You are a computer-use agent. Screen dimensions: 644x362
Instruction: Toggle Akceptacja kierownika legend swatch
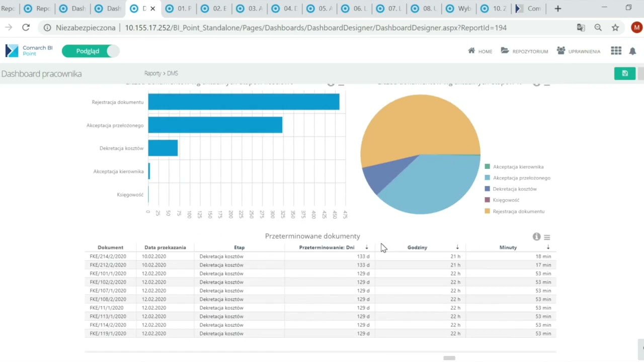[x=487, y=167]
